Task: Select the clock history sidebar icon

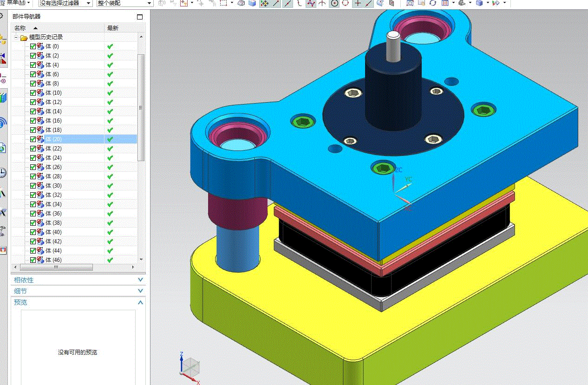Action: tap(3, 173)
